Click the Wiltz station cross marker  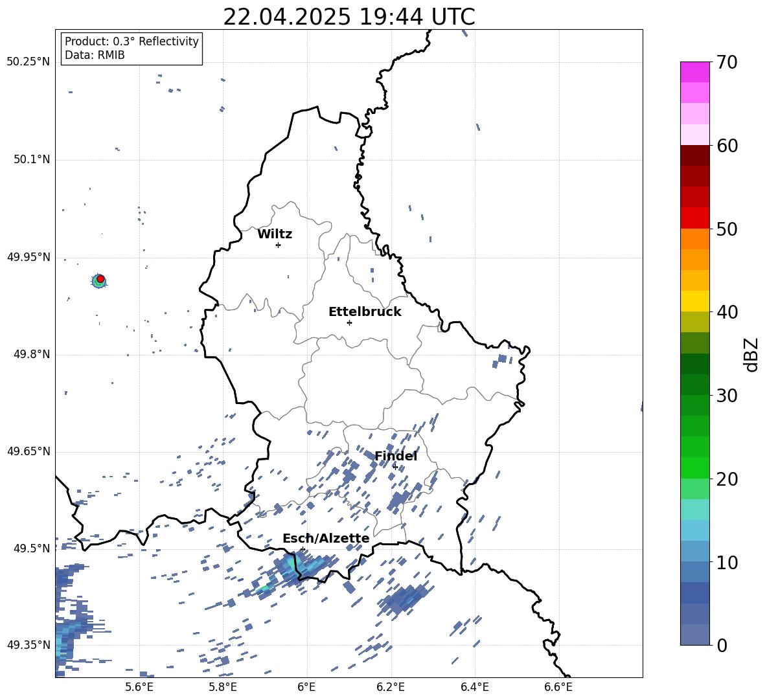coord(279,245)
